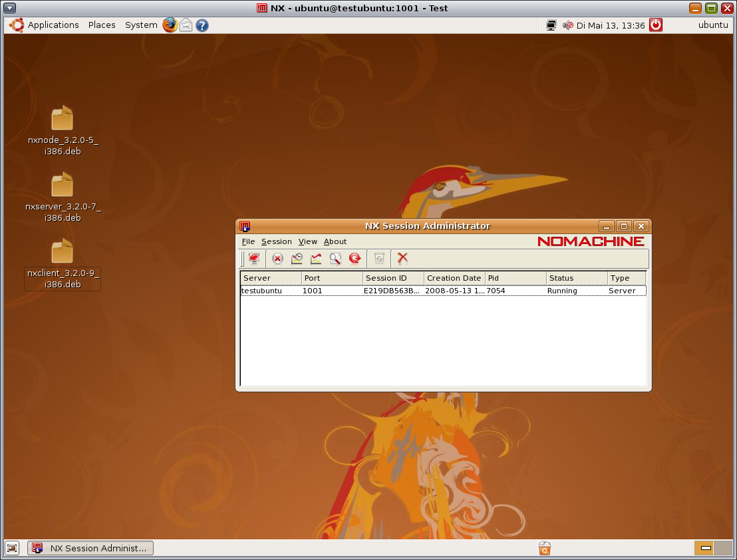Select nxnode_3.2.0-5_i386.deb desktop package

[63, 130]
